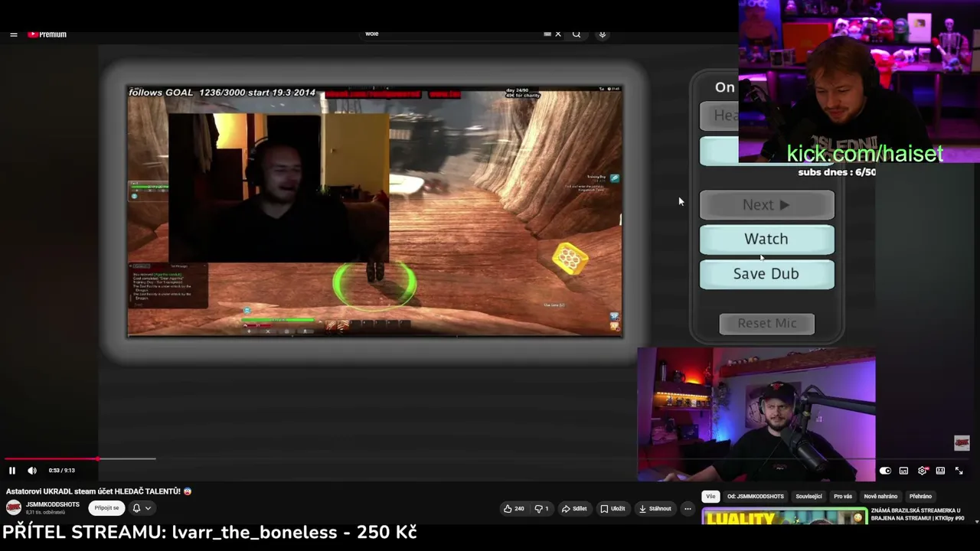Open the on-screen keyboard in search

pyautogui.click(x=547, y=34)
